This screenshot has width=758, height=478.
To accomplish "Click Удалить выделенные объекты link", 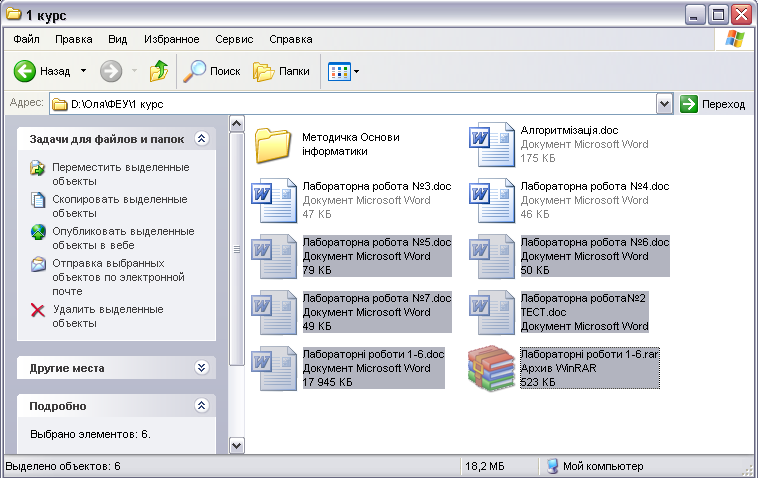I will 108,316.
